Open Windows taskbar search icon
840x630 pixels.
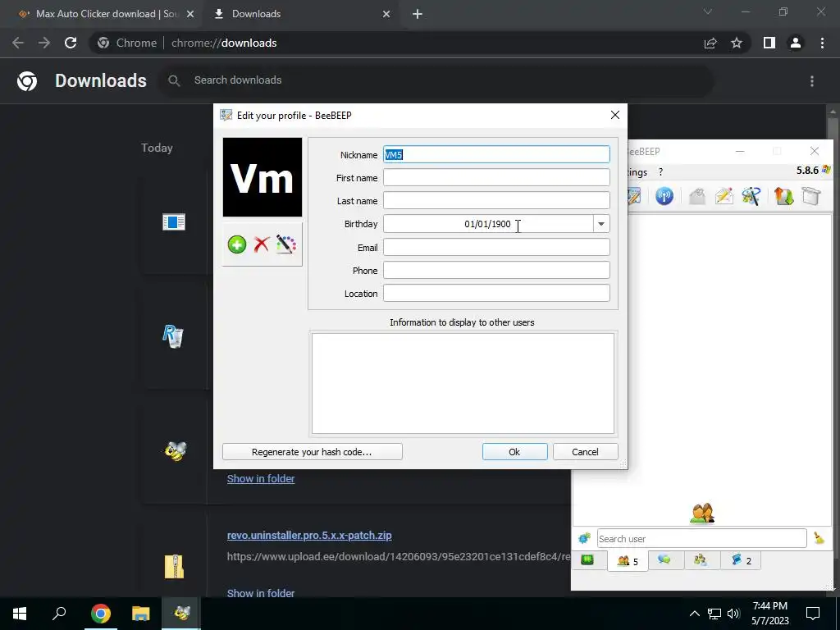pyautogui.click(x=59, y=614)
